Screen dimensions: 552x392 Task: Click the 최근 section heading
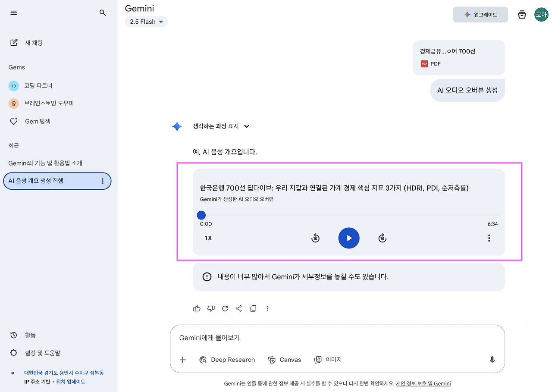click(x=14, y=145)
